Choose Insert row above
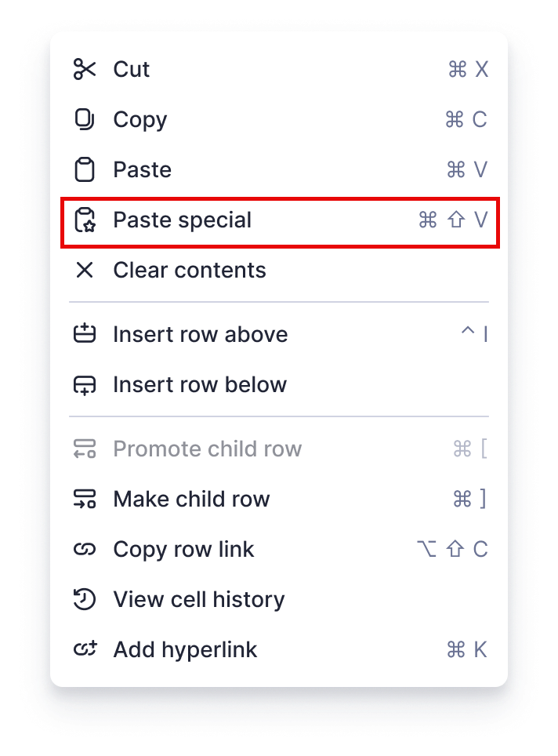Viewport: 558px width, 756px height. 201,334
